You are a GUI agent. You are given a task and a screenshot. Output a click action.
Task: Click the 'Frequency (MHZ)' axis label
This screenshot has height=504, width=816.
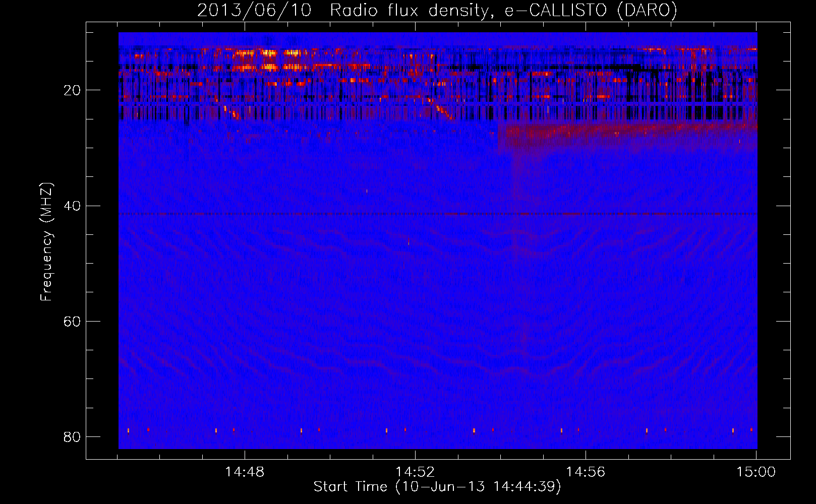[46, 242]
